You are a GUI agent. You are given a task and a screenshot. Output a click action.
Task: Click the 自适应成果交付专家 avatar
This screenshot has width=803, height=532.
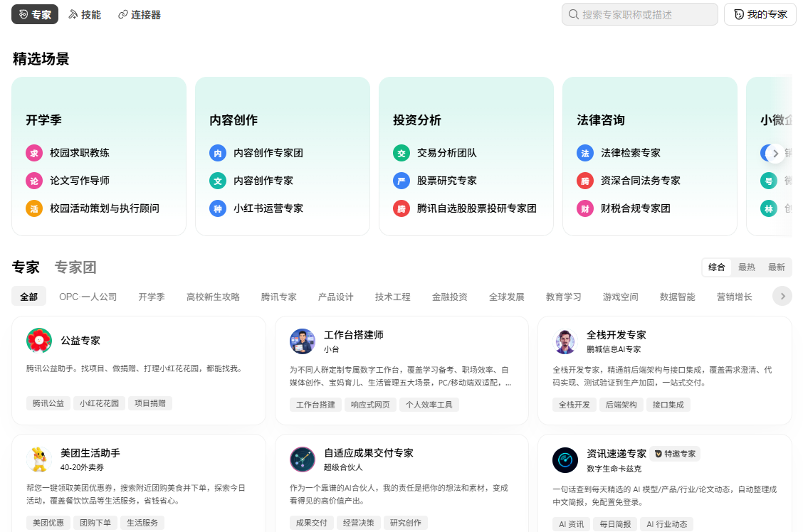[x=303, y=459]
